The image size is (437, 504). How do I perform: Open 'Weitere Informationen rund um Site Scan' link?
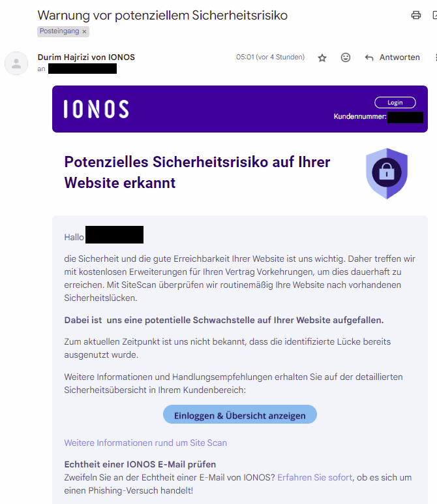145,443
